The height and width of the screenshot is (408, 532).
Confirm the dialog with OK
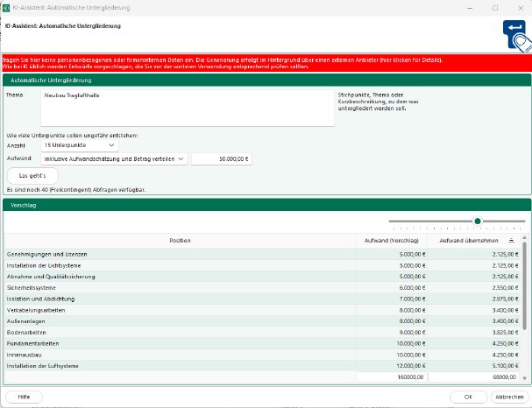pos(468,397)
